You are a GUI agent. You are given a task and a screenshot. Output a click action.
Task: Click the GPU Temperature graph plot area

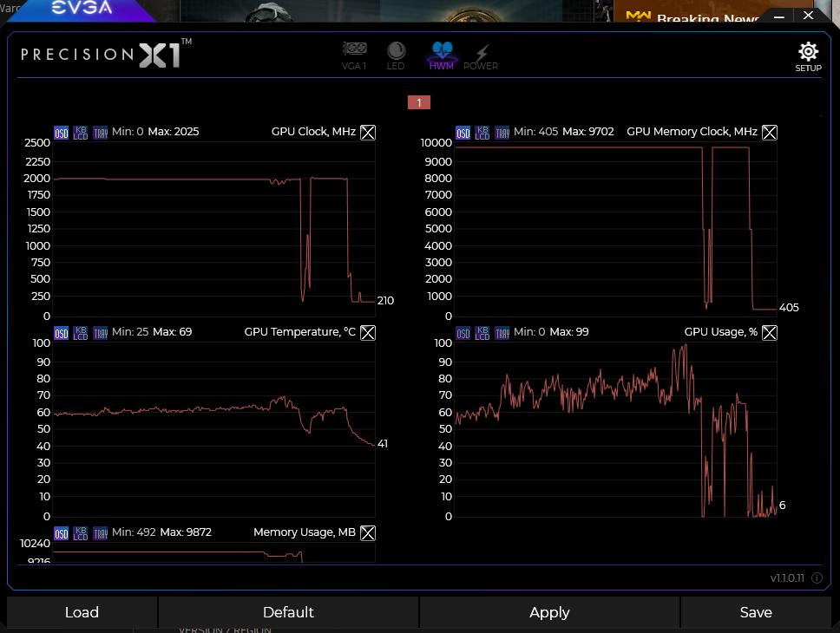214,429
